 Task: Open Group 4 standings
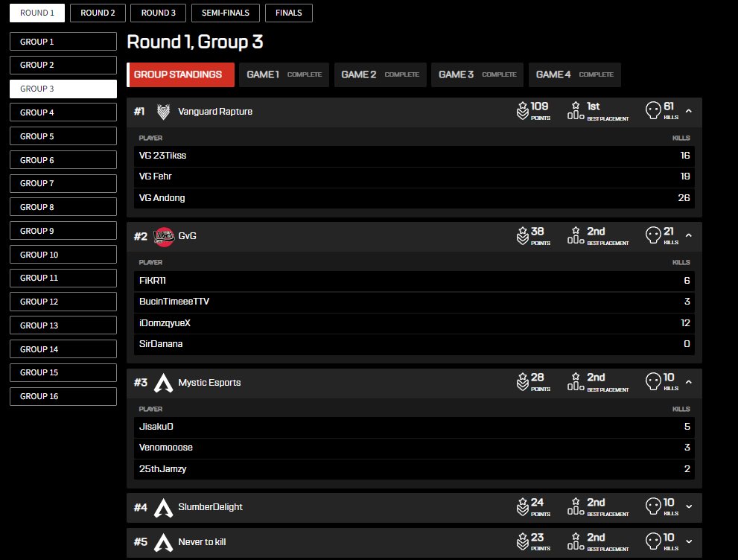pos(63,112)
